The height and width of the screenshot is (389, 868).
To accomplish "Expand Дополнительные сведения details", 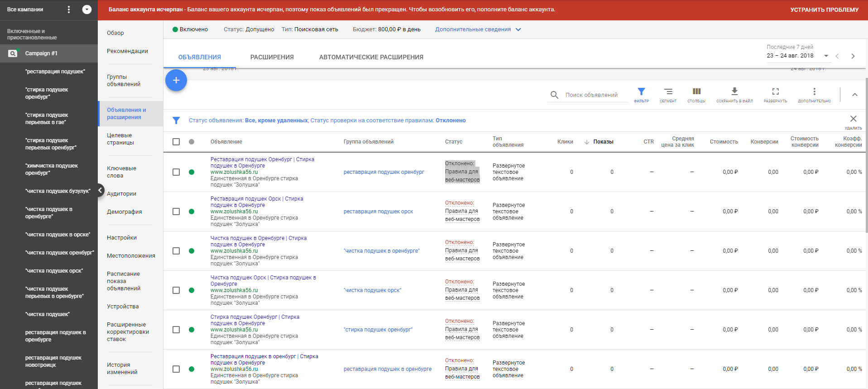I will click(478, 29).
